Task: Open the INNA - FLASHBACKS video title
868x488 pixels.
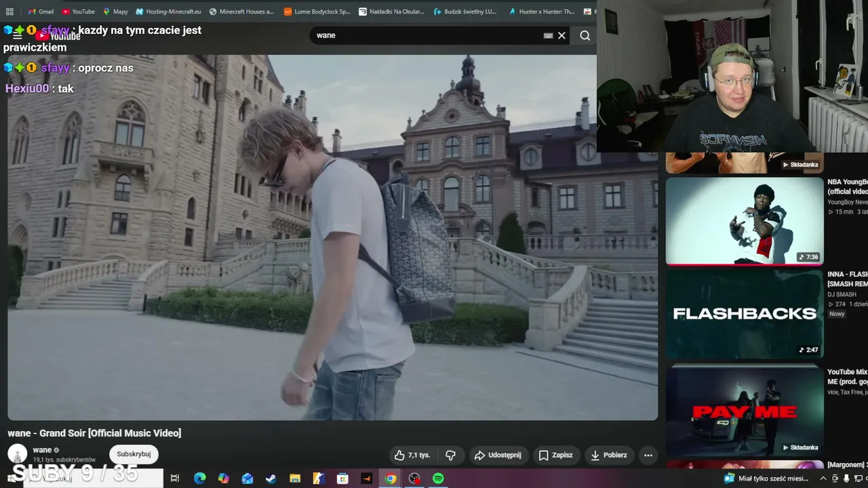Action: pyautogui.click(x=848, y=279)
